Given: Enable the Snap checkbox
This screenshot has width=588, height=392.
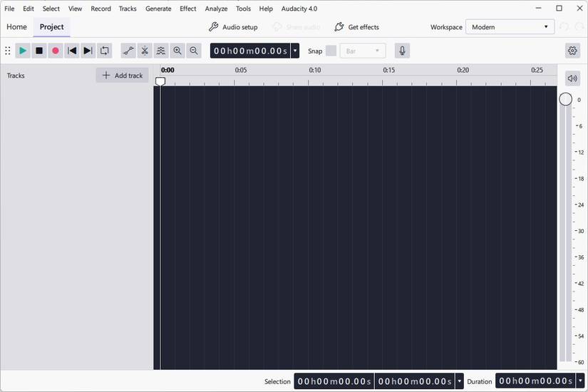Looking at the screenshot, I should (x=331, y=51).
